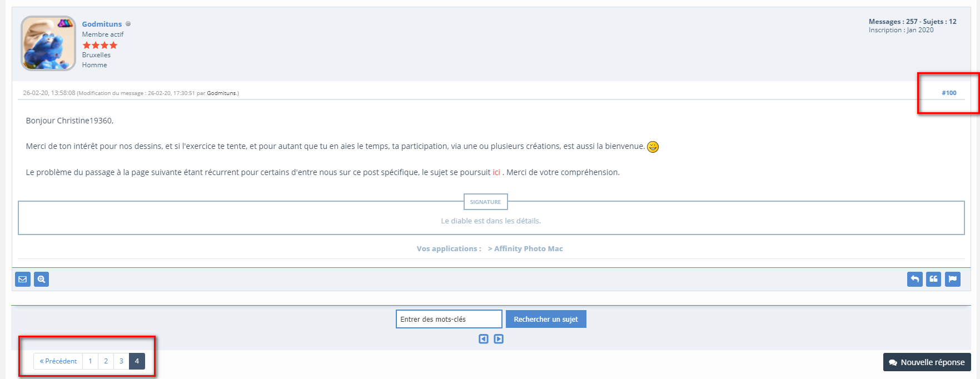This screenshot has height=379, width=980.
Task: Quote this post with quote icon
Action: pyautogui.click(x=933, y=279)
